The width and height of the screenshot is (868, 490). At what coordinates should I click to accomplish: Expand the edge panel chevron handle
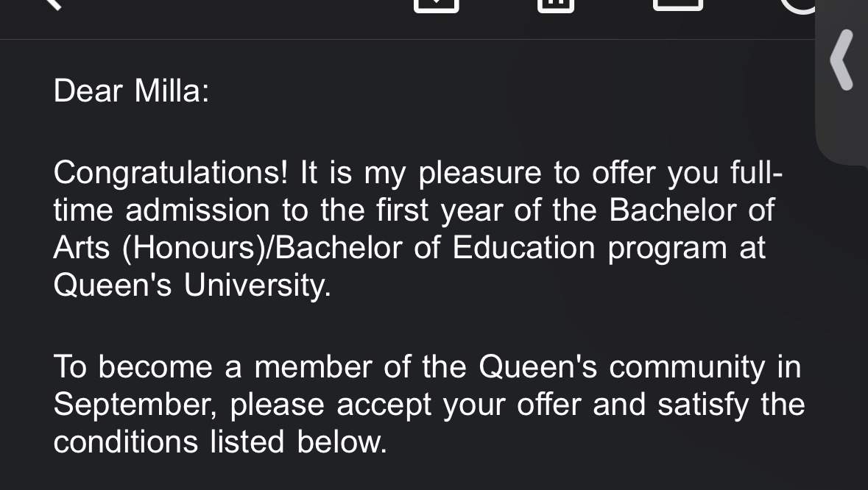[842, 60]
